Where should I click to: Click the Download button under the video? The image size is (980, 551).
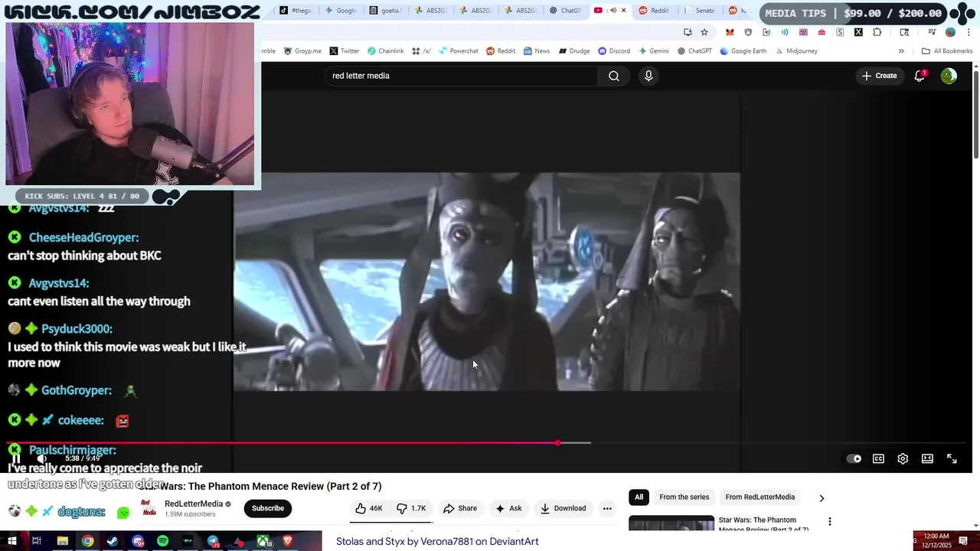coord(563,508)
